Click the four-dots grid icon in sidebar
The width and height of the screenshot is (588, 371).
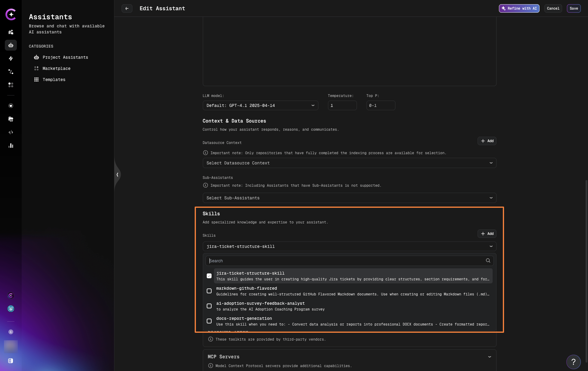(11, 85)
